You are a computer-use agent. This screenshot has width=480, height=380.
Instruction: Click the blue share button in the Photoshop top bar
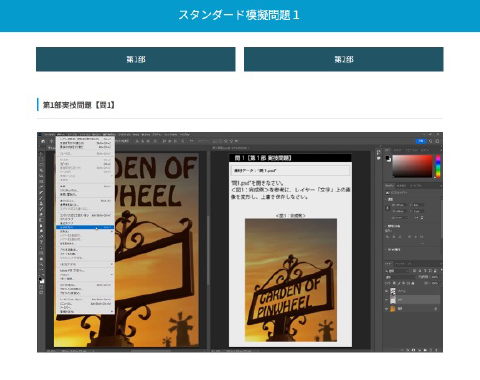[x=421, y=141]
